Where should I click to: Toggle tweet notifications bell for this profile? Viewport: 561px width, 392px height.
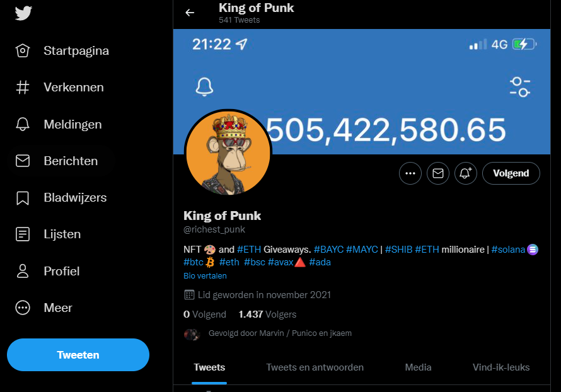pyautogui.click(x=465, y=173)
